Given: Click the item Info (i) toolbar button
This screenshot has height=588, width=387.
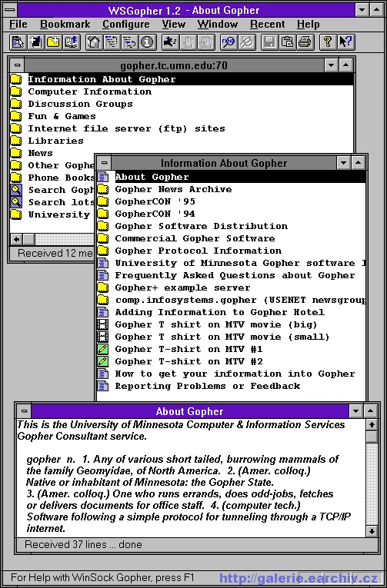Looking at the screenshot, I should pos(148,42).
